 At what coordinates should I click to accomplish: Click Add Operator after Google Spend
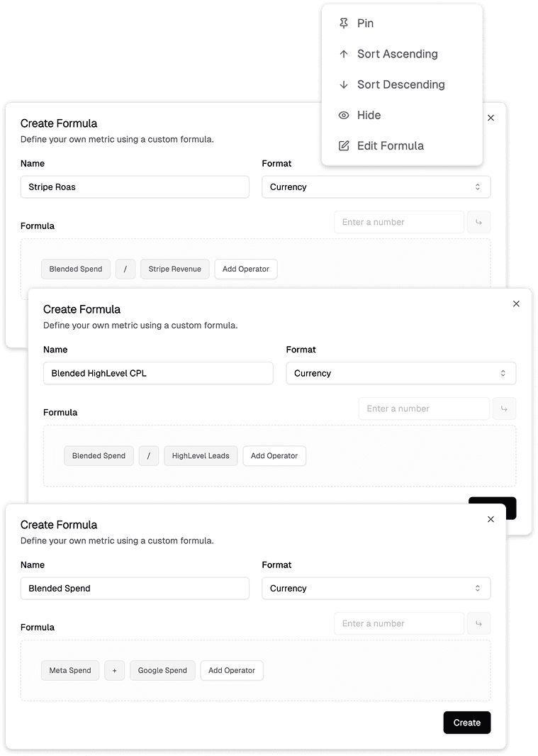pyautogui.click(x=232, y=670)
